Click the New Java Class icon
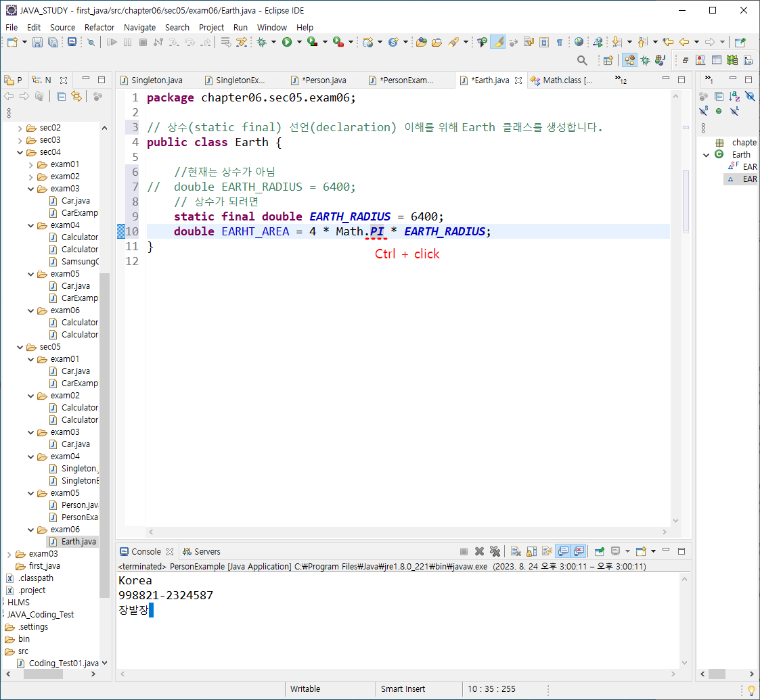 [x=393, y=43]
